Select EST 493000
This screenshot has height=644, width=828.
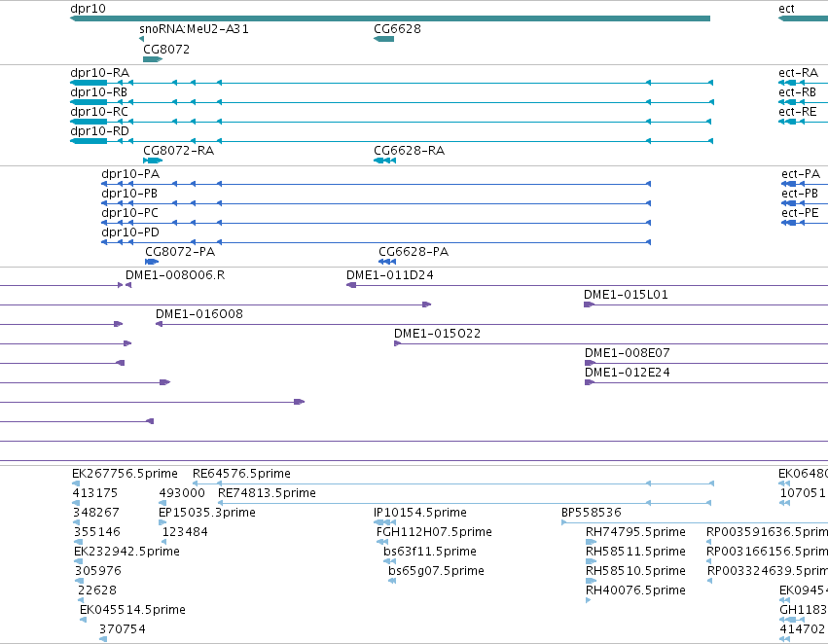point(162,504)
